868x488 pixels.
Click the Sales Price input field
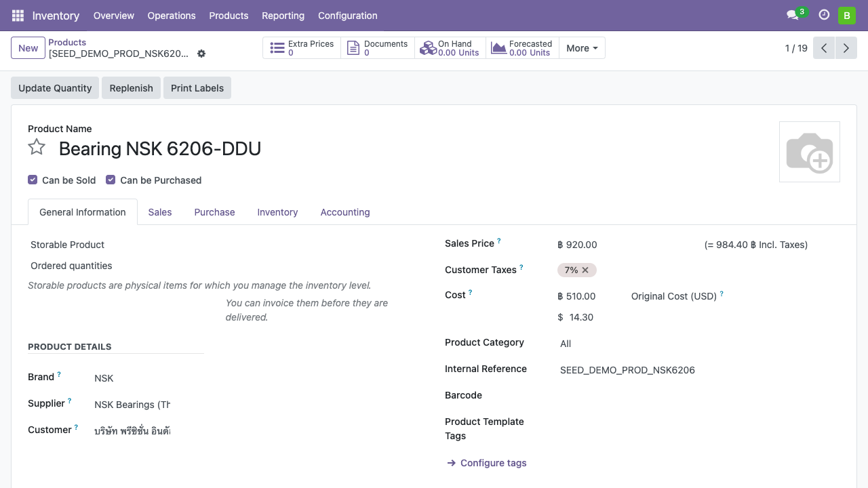coord(610,245)
